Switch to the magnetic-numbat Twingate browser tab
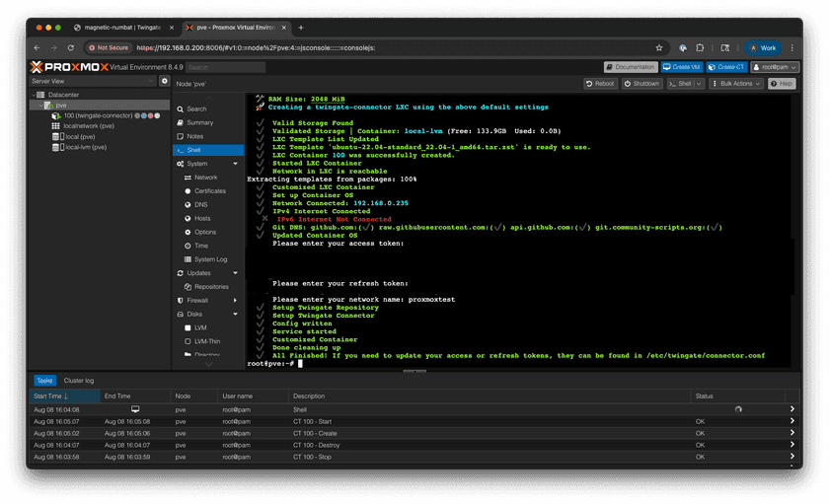This screenshot has width=829, height=504. 121,28
